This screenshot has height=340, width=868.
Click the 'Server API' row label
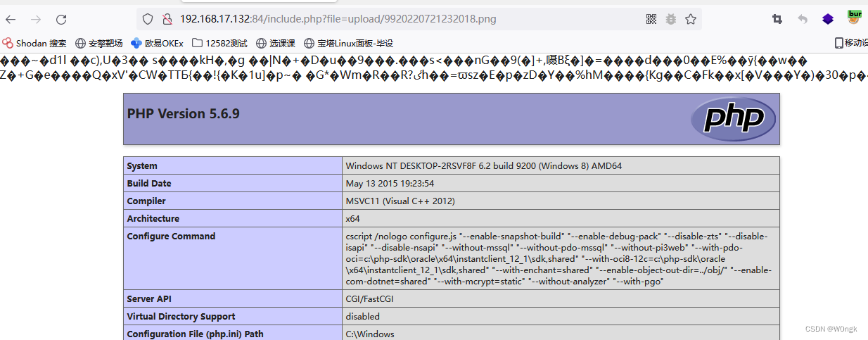[x=150, y=299]
